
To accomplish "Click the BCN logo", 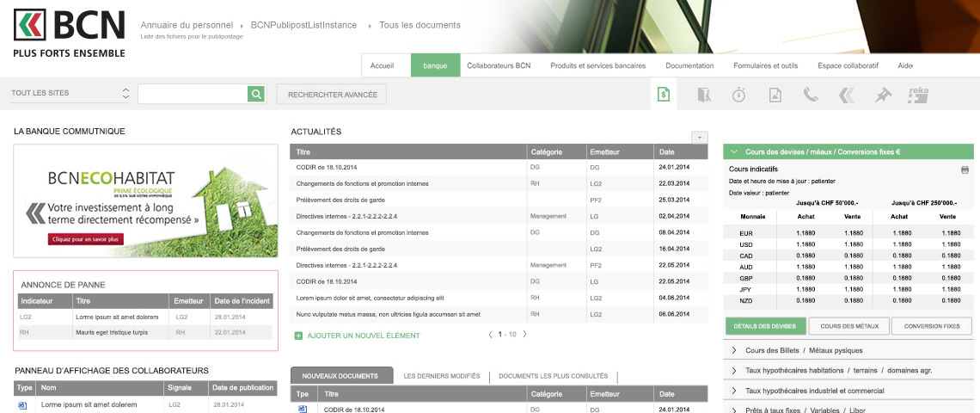I will tap(69, 33).
